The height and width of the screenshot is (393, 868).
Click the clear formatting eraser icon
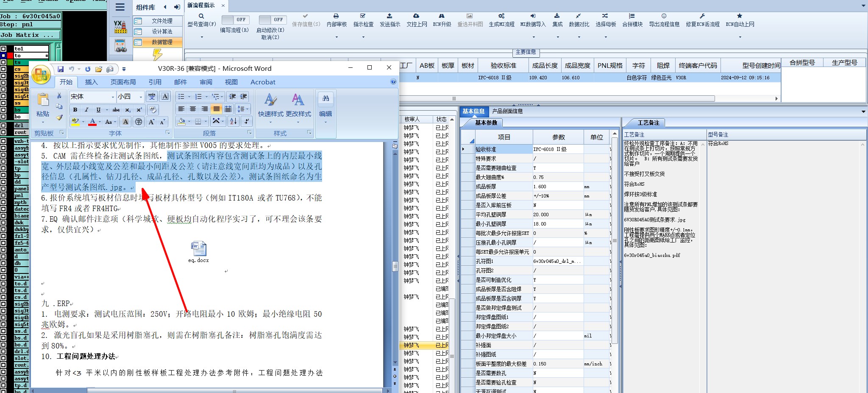click(x=153, y=110)
